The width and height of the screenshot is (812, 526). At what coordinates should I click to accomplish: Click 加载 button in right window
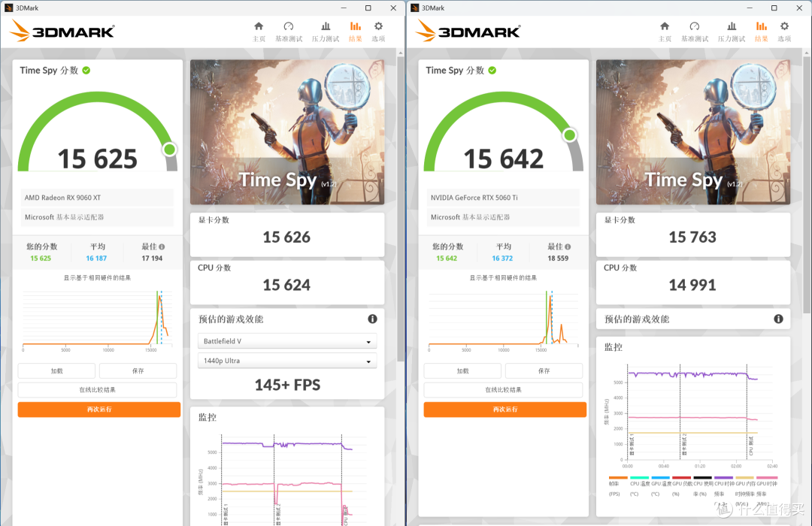click(x=462, y=370)
